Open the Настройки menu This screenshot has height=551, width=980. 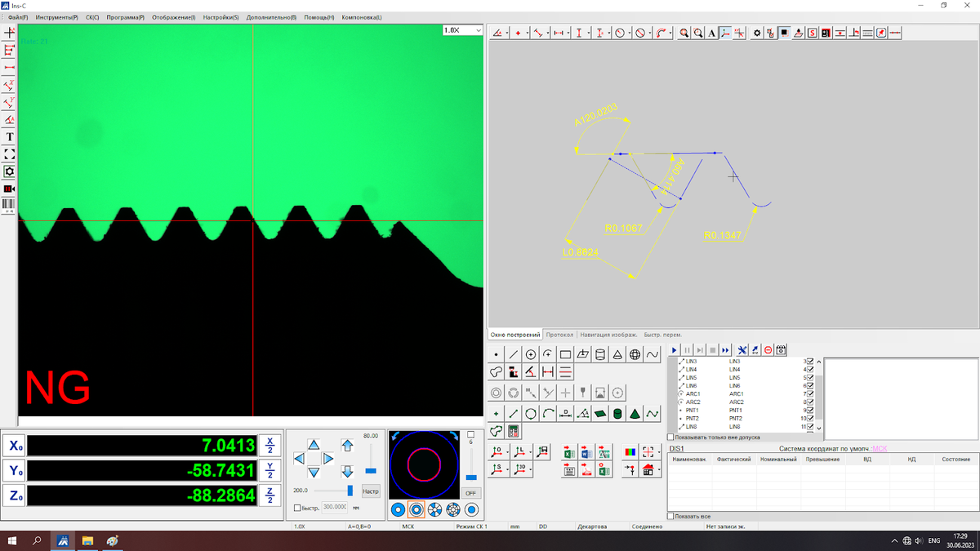tap(220, 17)
